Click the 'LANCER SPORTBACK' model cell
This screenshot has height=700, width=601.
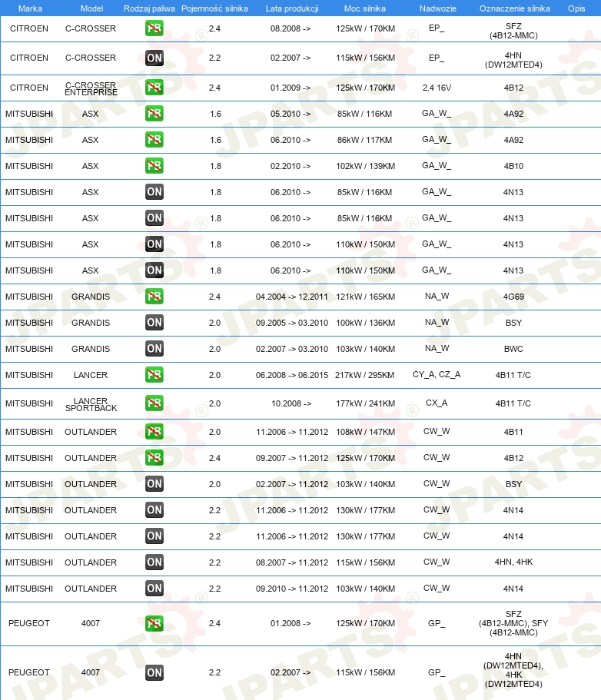click(x=91, y=404)
